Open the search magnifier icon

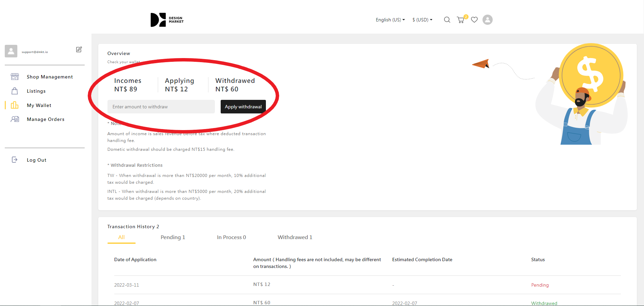coord(447,20)
